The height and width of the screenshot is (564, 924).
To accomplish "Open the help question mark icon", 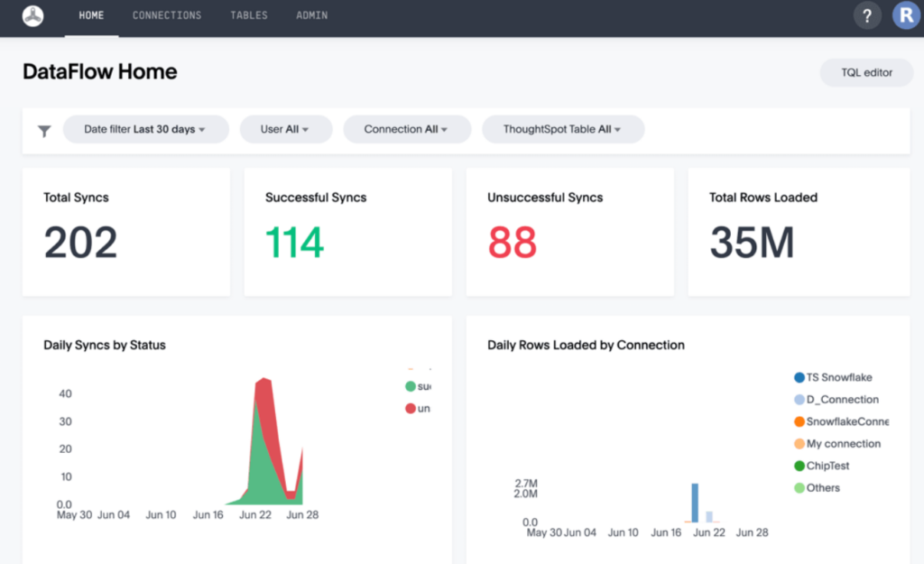I will 867,16.
